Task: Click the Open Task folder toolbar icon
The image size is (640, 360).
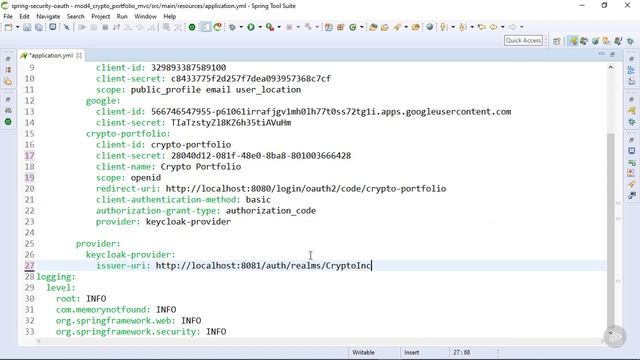Action: coord(384,27)
